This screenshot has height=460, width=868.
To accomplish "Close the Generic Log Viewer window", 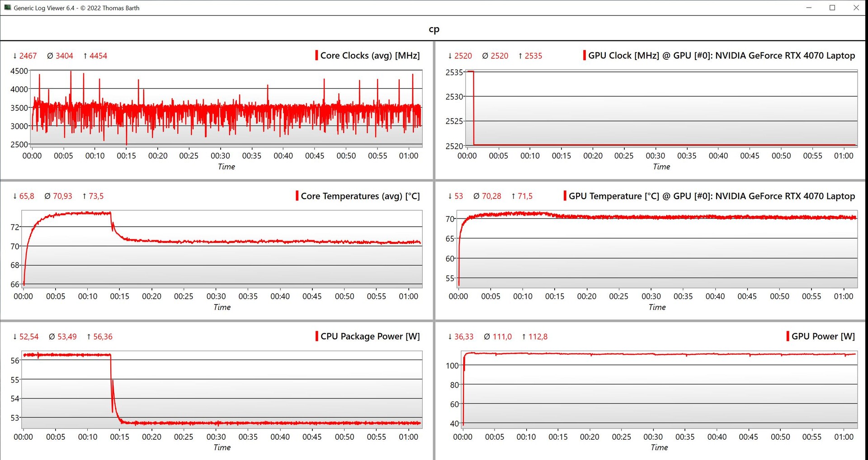I will tap(856, 8).
